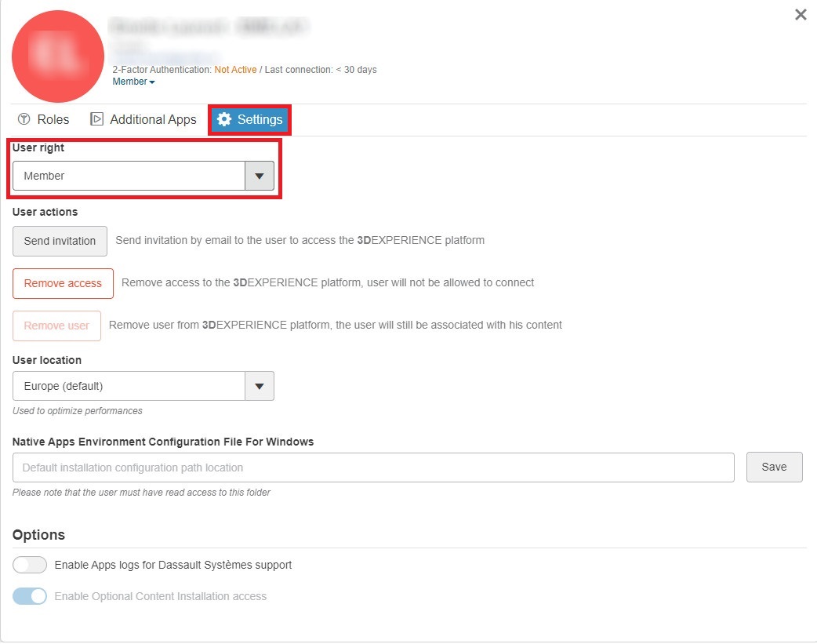Viewport: 817px width, 644px height.
Task: Click the red user avatar circle
Action: pos(58,56)
